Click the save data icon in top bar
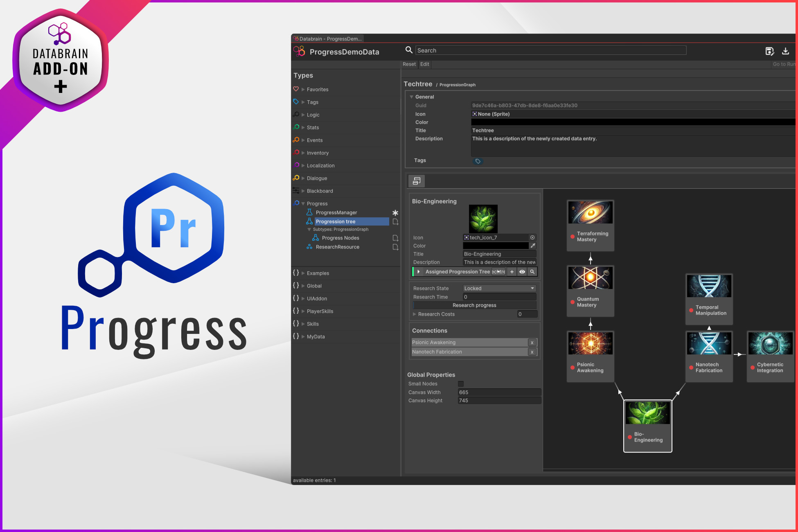This screenshot has height=532, width=798. pyautogui.click(x=769, y=51)
